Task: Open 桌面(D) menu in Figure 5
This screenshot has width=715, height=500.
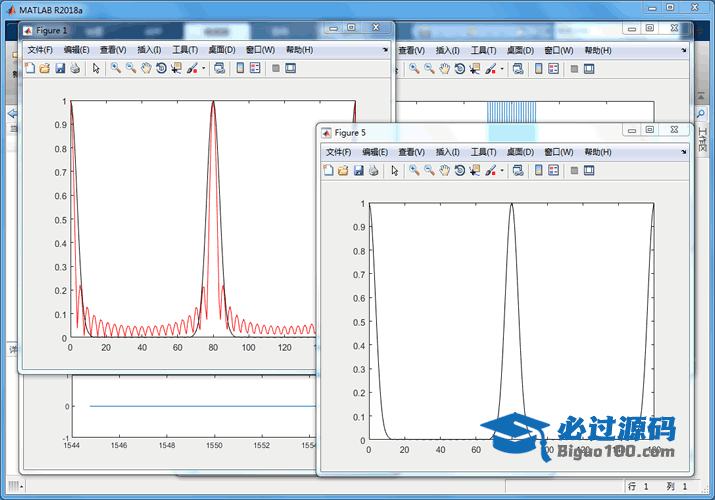Action: click(x=521, y=152)
